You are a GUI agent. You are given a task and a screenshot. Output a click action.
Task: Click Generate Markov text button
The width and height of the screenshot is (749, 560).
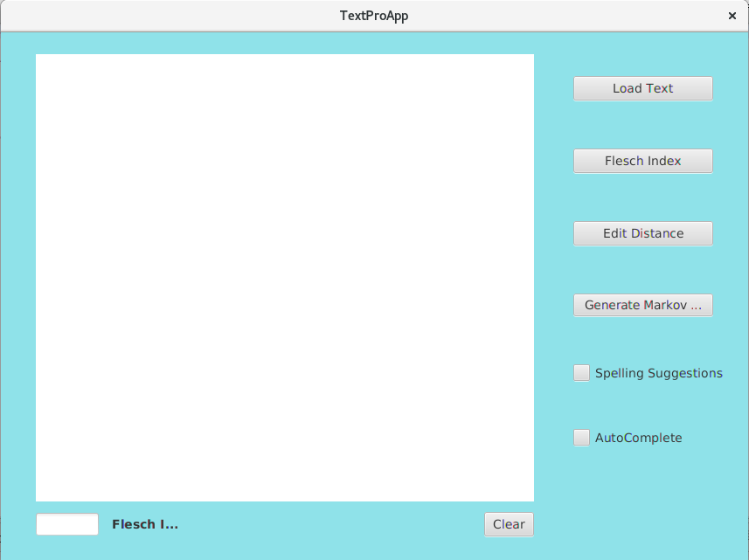pyautogui.click(x=643, y=305)
